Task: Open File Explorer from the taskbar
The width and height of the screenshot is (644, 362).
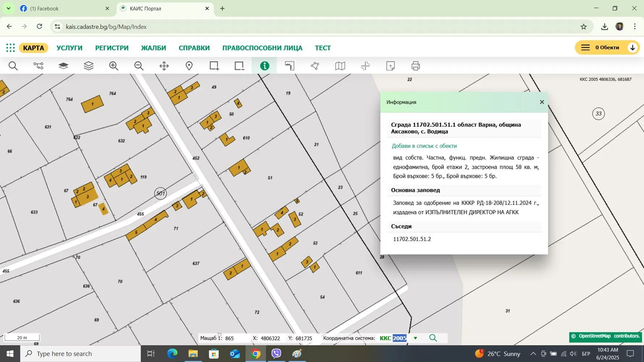Action: point(193,354)
